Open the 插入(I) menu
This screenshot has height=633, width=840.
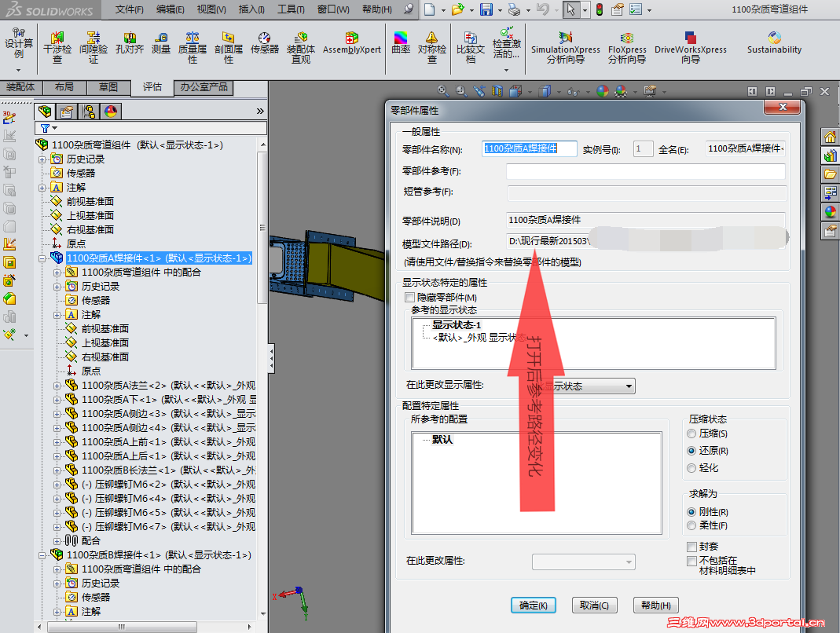(251, 9)
